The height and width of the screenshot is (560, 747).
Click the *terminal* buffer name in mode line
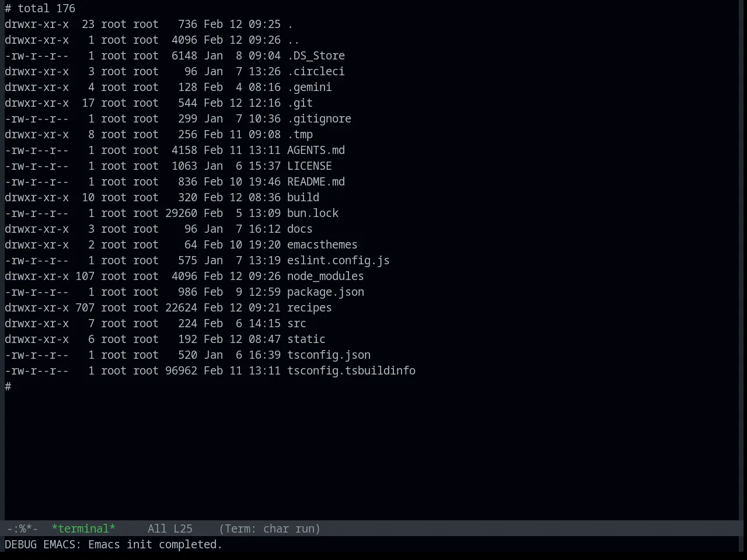[x=83, y=528]
